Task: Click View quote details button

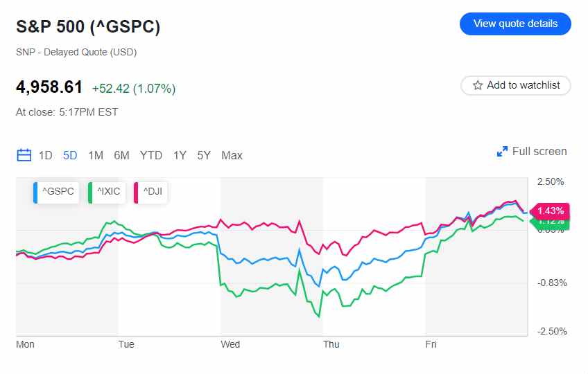Action: pos(515,24)
